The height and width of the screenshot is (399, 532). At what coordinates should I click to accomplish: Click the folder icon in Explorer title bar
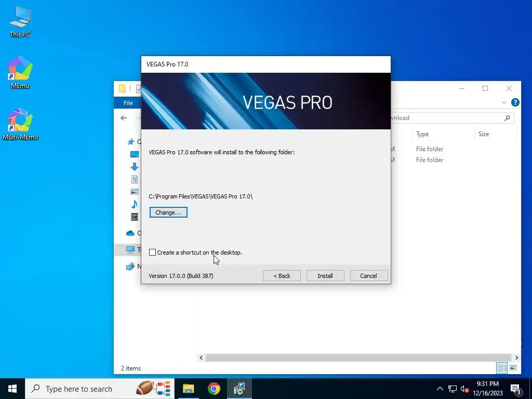(122, 88)
